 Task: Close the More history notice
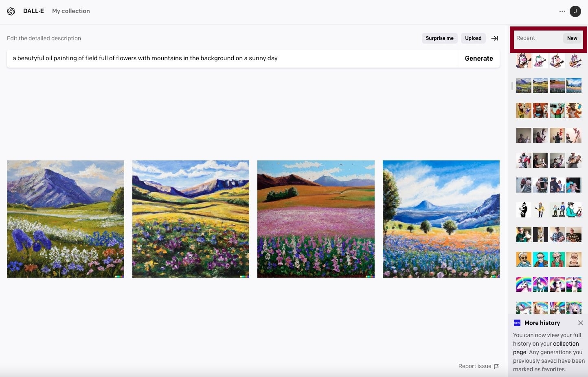581,323
